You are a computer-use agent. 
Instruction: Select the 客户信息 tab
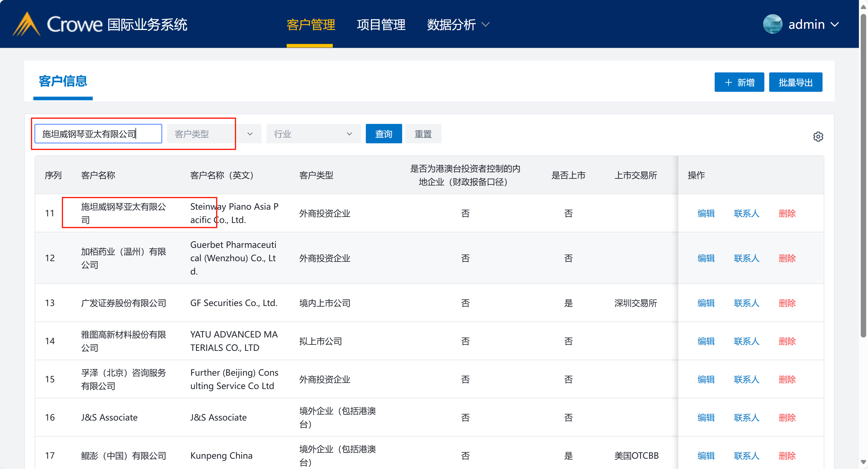(x=63, y=81)
